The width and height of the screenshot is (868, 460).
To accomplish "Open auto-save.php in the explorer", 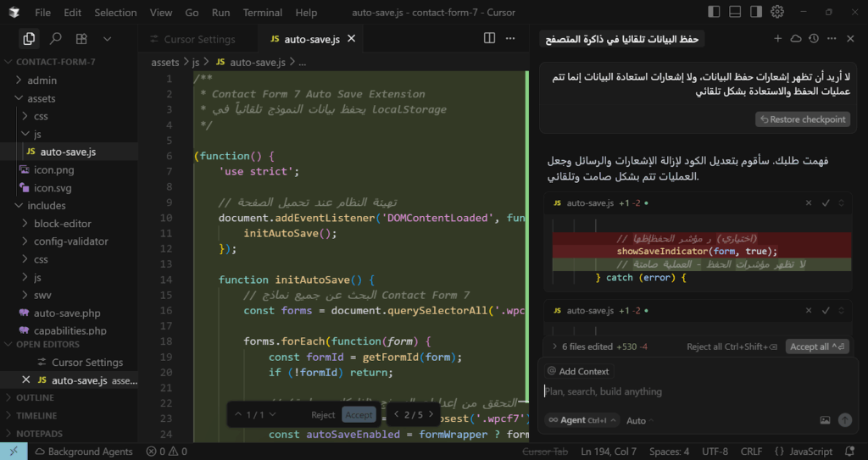I will point(69,313).
